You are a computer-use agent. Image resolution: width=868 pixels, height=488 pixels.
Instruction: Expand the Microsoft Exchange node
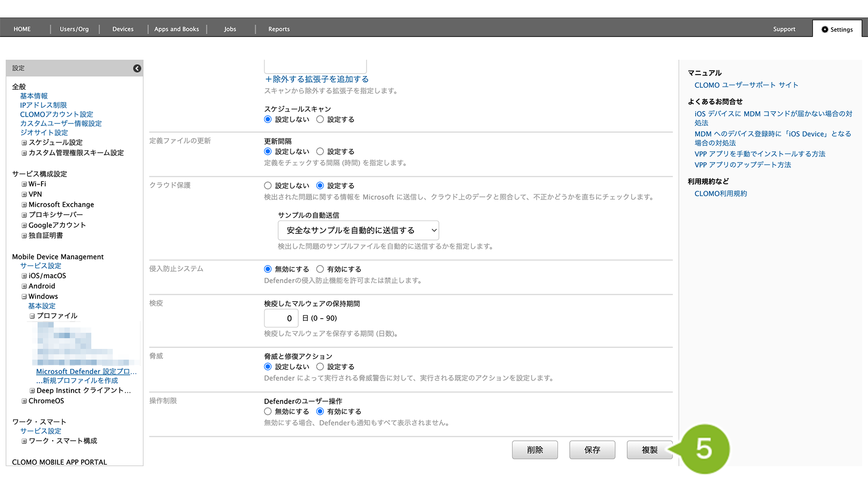(x=24, y=205)
